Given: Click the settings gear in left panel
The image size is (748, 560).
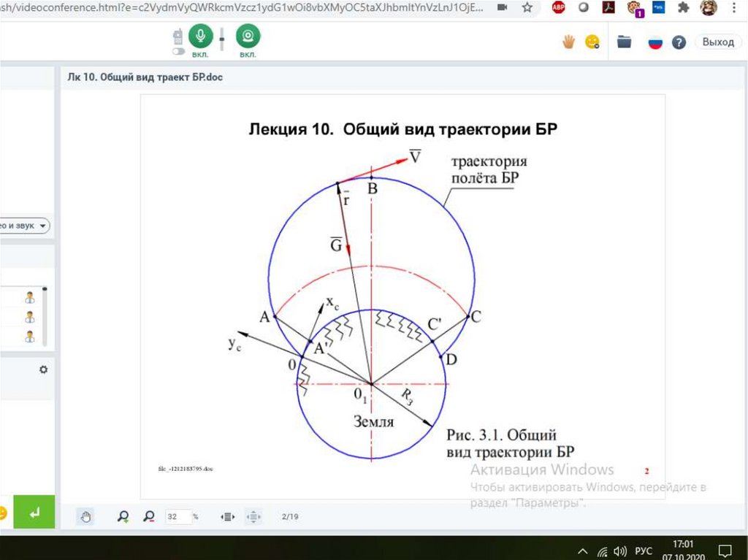Looking at the screenshot, I should coord(43,369).
